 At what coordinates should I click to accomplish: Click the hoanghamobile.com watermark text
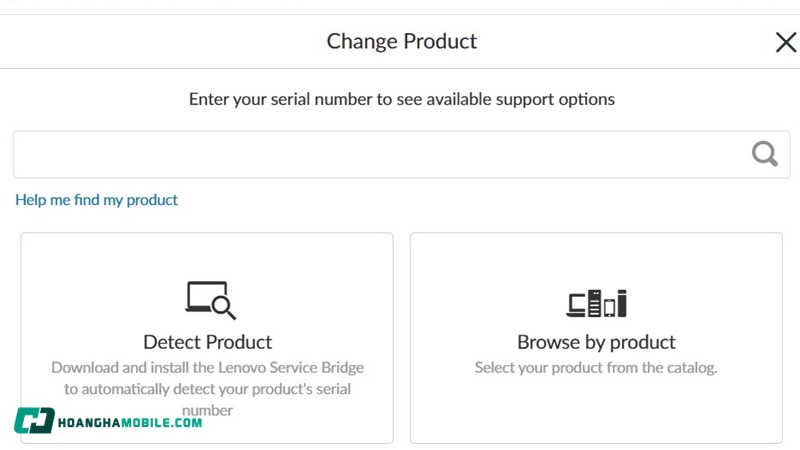coord(132,423)
